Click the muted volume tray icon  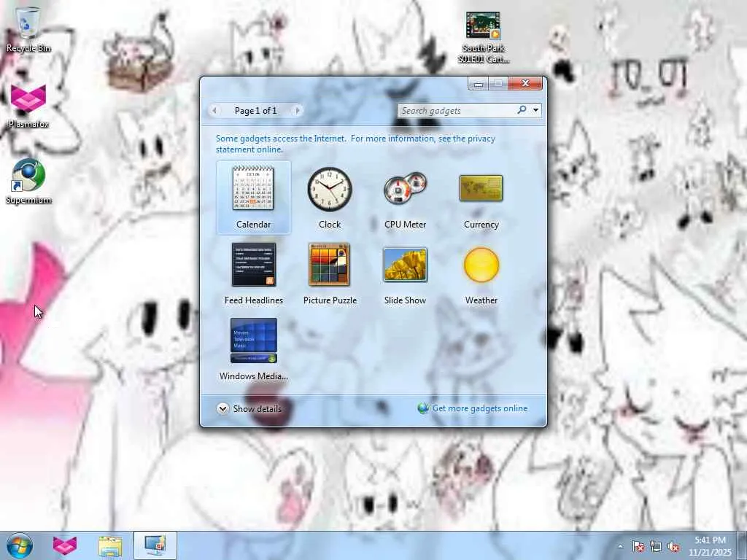(673, 547)
